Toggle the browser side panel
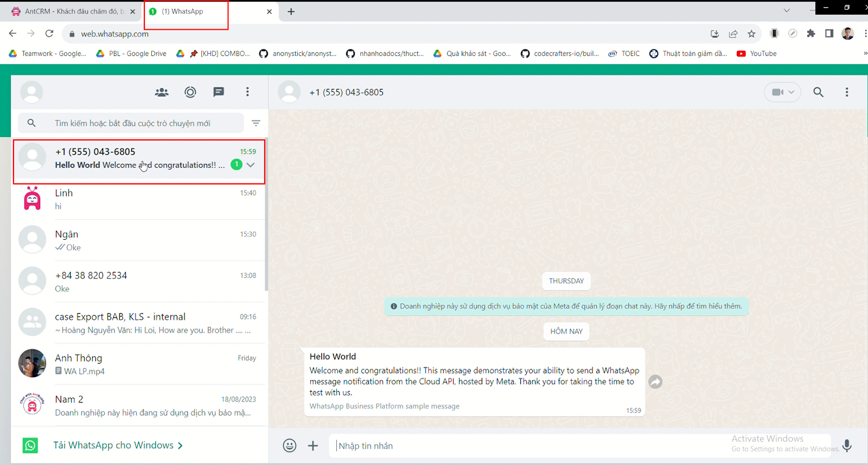The image size is (868, 465). [829, 34]
